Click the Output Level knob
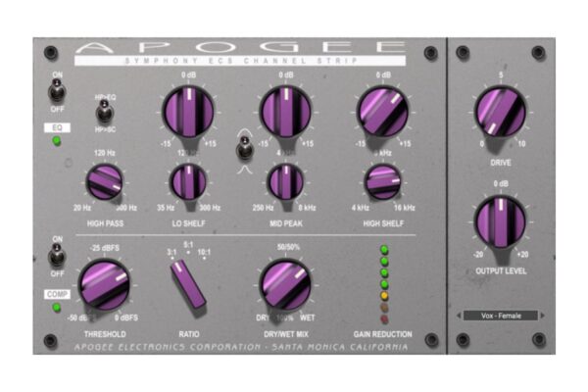This screenshot has width=588, height=392. point(501,220)
